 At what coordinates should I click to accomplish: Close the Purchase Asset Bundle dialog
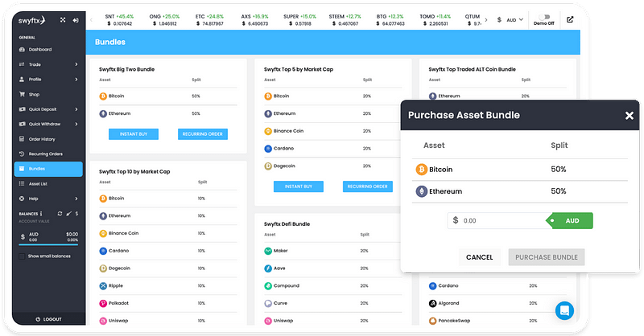[x=629, y=116]
